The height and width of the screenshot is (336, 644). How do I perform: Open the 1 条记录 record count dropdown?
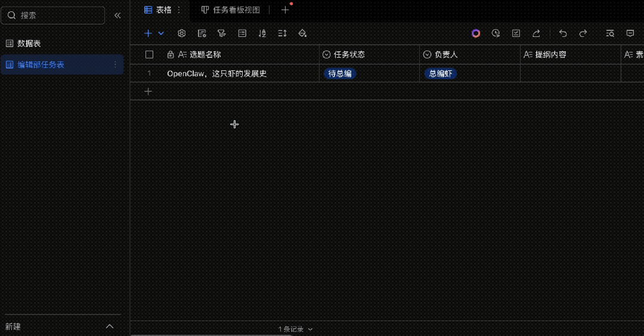click(x=295, y=329)
